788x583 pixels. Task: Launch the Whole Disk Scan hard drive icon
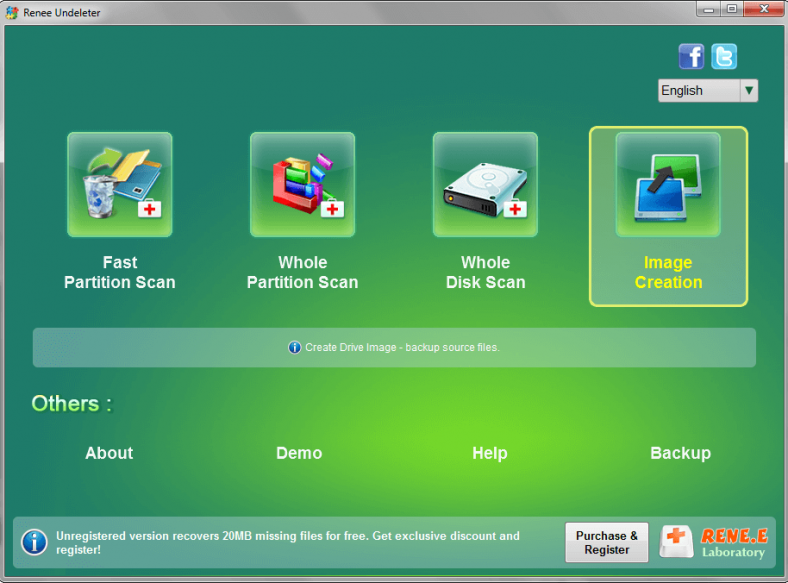pyautogui.click(x=485, y=185)
